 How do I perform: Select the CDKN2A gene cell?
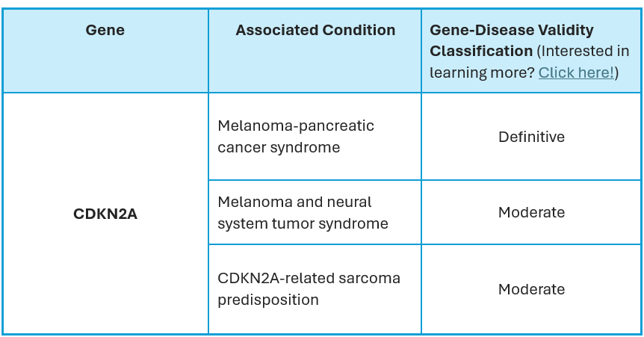coord(105,214)
